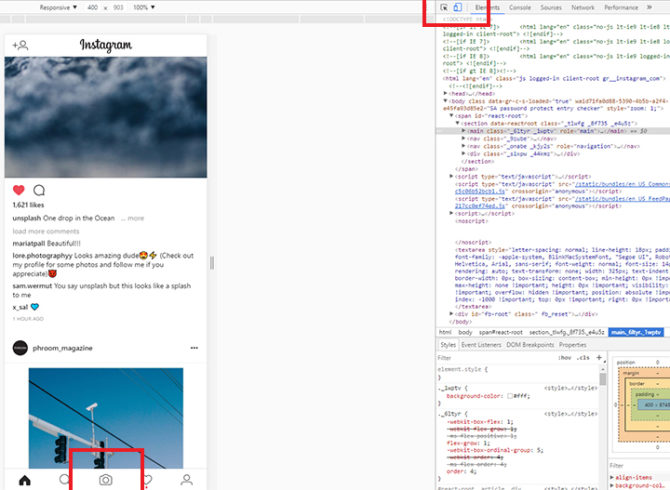Click the #fff background-color swatch

510,396
